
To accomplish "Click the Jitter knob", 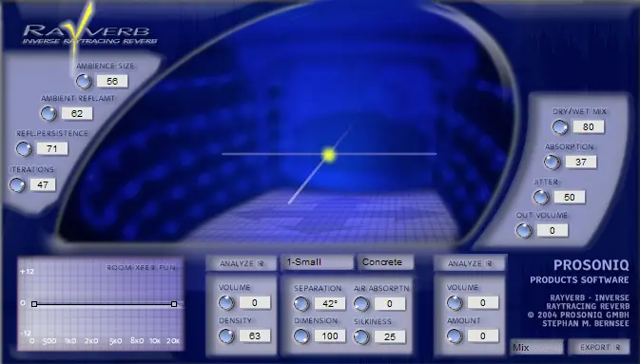I will [x=541, y=198].
